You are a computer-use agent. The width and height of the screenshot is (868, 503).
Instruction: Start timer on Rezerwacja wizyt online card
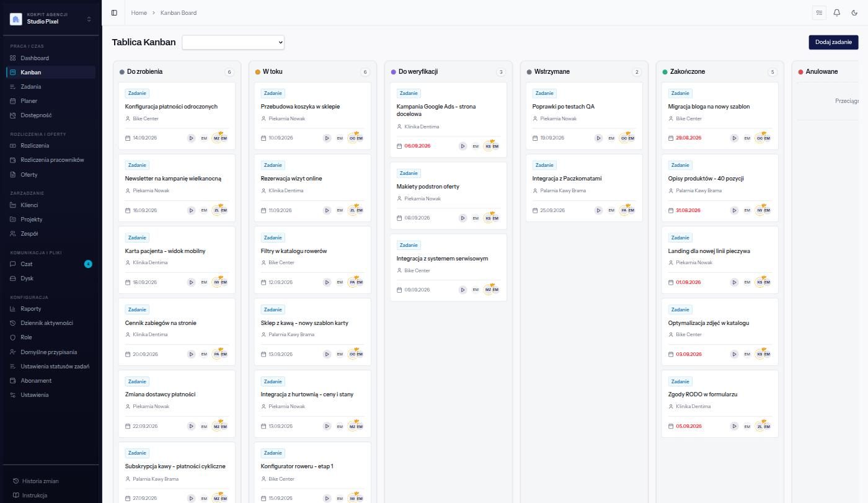click(327, 210)
